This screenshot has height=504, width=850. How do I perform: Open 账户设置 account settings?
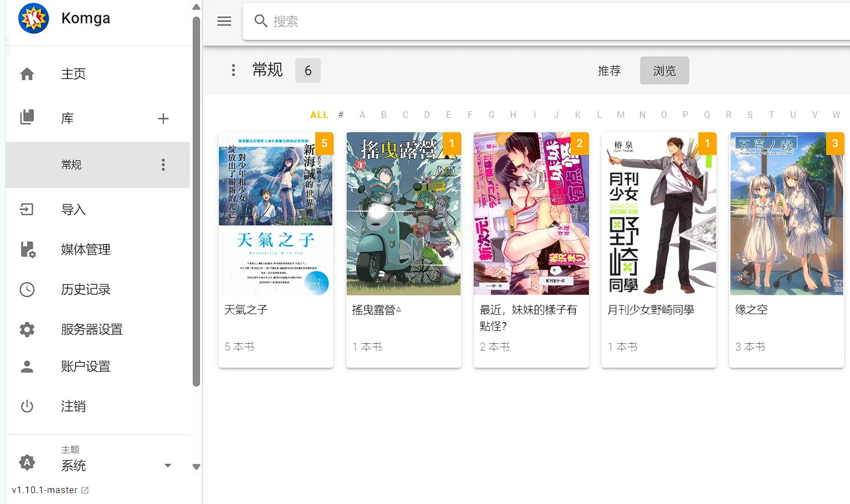point(86,367)
